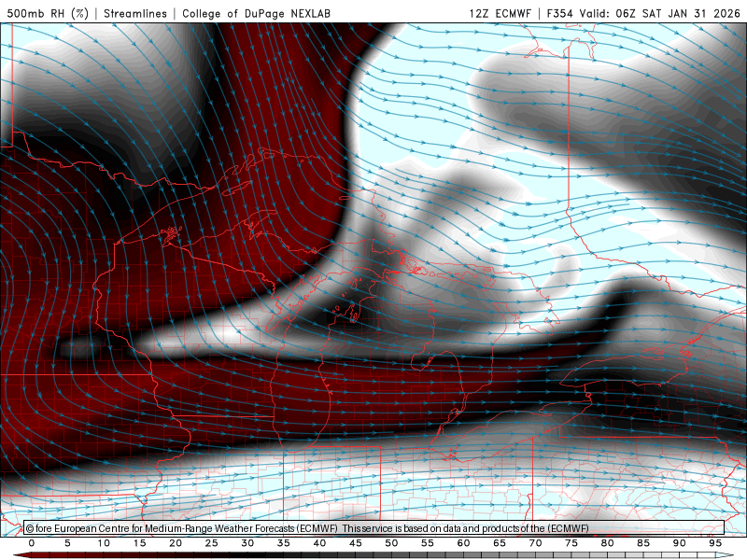Click 'Valid: 06Z SAT JAN 31 2026' text

click(x=659, y=13)
